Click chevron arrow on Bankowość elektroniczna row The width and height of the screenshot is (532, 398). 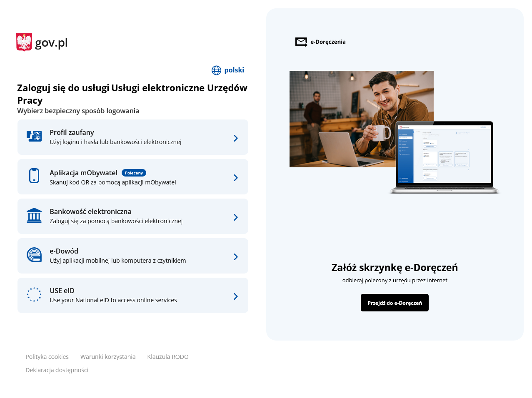tap(236, 217)
